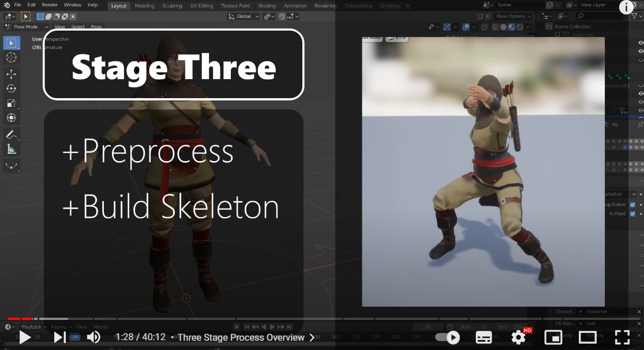The height and width of the screenshot is (350, 644).
Task: Select the Rotate tool
Action: pyautogui.click(x=12, y=87)
